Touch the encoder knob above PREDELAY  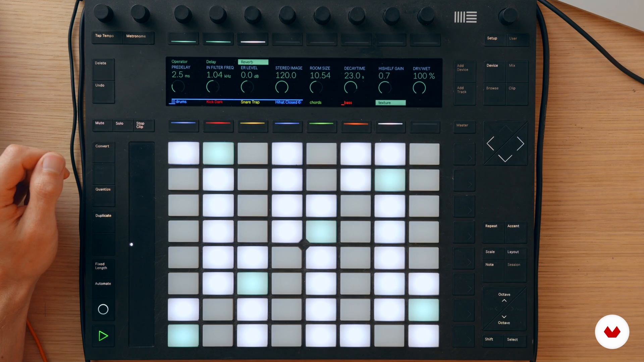pyautogui.click(x=183, y=13)
